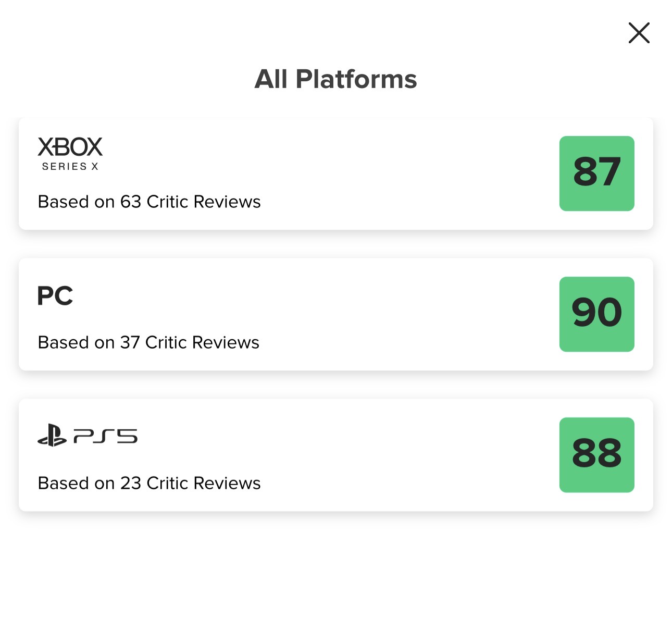Viewport: 672px width, 619px height.
Task: Click the number 37 in PC reviews
Action: [130, 342]
